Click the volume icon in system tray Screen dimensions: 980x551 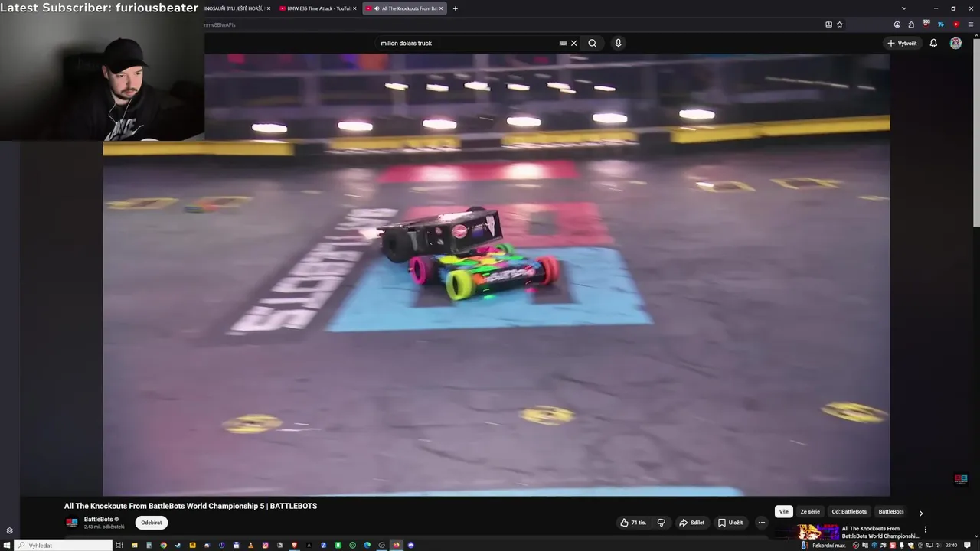pos(938,545)
